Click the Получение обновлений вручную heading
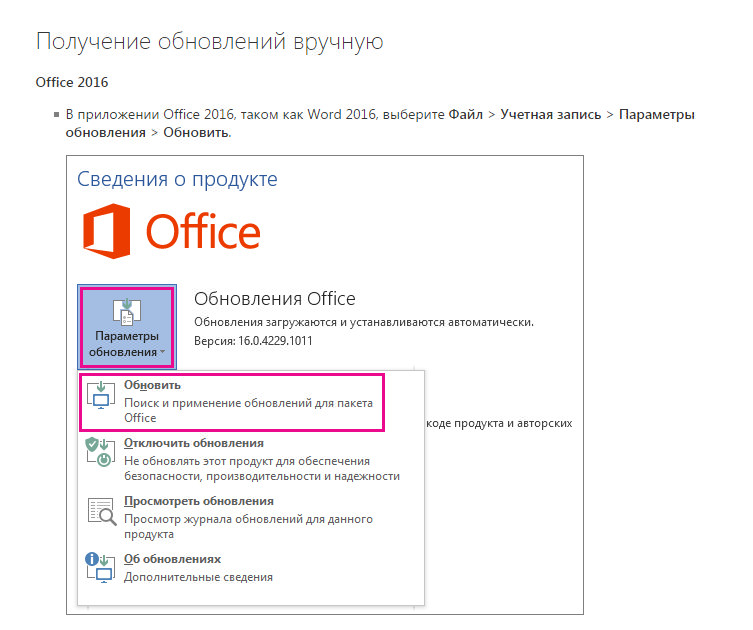 209,41
